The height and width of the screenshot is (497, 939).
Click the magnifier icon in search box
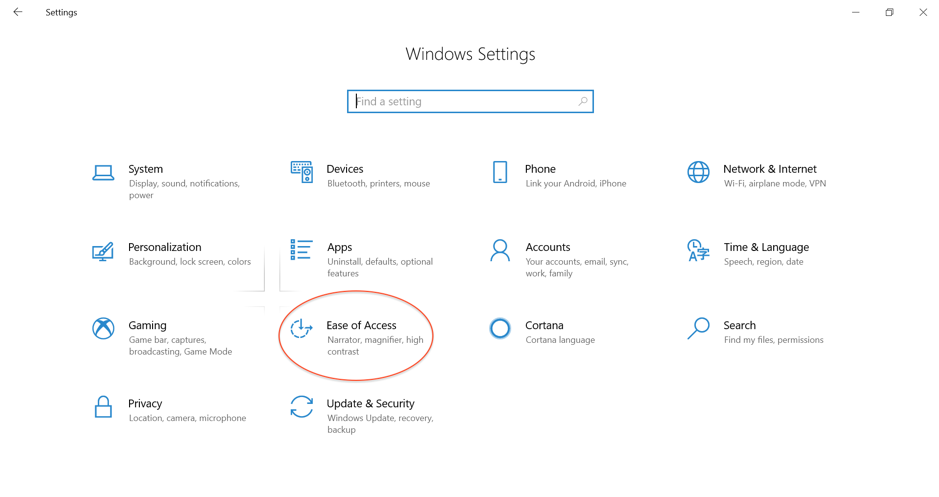tap(583, 102)
